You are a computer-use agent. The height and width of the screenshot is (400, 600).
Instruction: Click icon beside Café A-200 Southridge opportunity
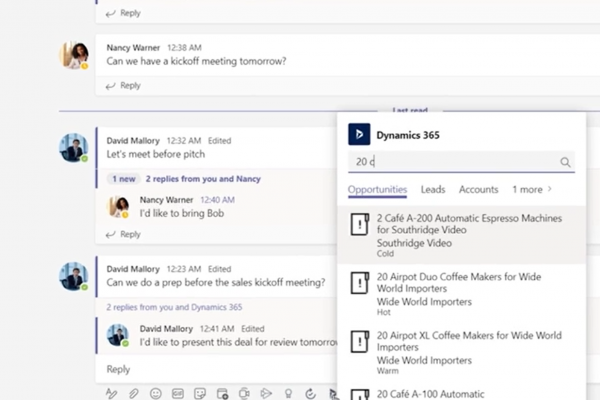[360, 224]
